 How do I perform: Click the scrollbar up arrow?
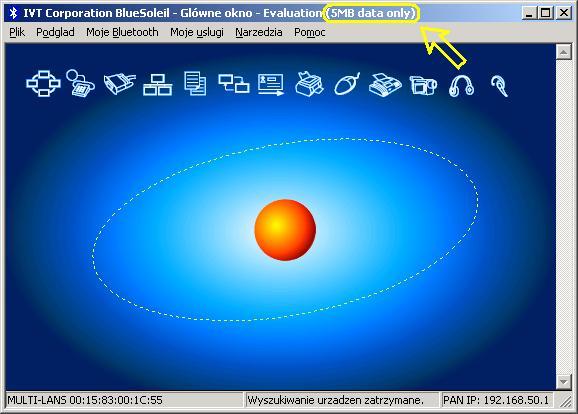click(x=563, y=52)
